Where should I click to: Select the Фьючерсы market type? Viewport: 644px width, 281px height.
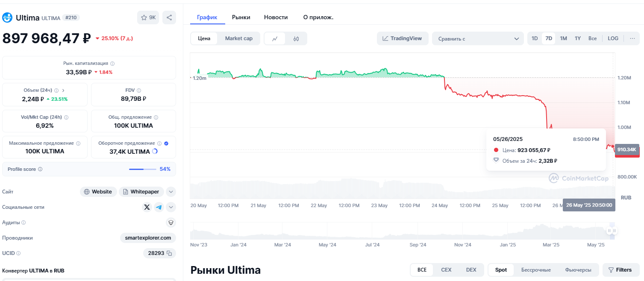pos(578,270)
